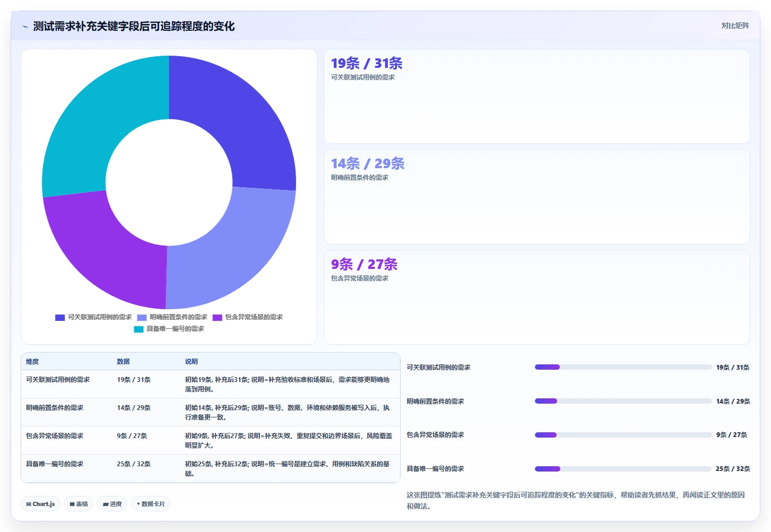
Task: Click the Chart.js chip
Action: [40, 504]
